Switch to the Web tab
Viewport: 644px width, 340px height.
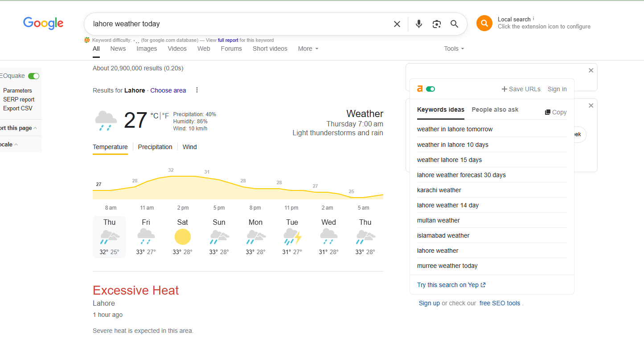click(x=204, y=49)
